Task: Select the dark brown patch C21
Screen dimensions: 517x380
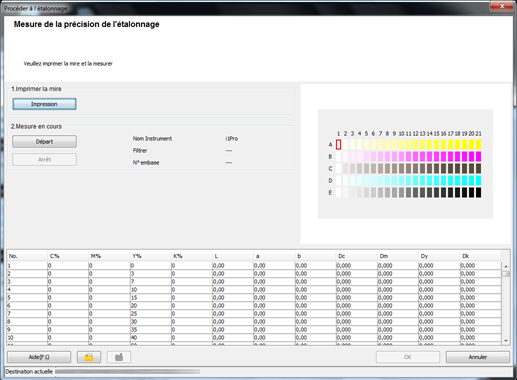Action: pos(478,168)
